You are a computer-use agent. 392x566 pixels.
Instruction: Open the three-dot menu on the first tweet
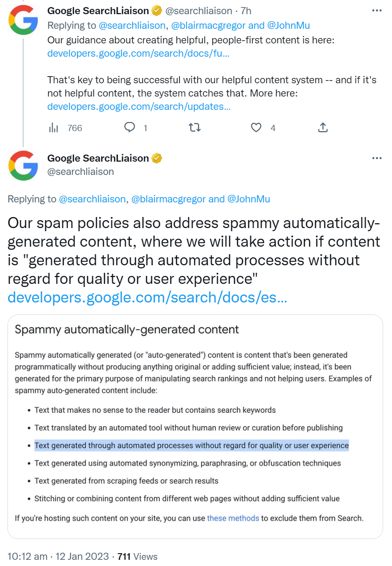tap(377, 10)
